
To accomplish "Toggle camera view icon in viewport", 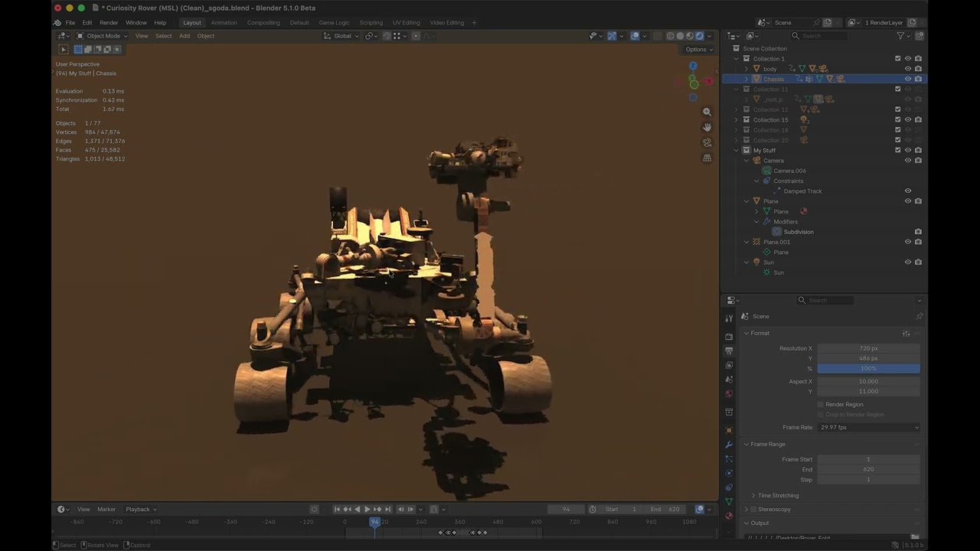I will point(707,142).
